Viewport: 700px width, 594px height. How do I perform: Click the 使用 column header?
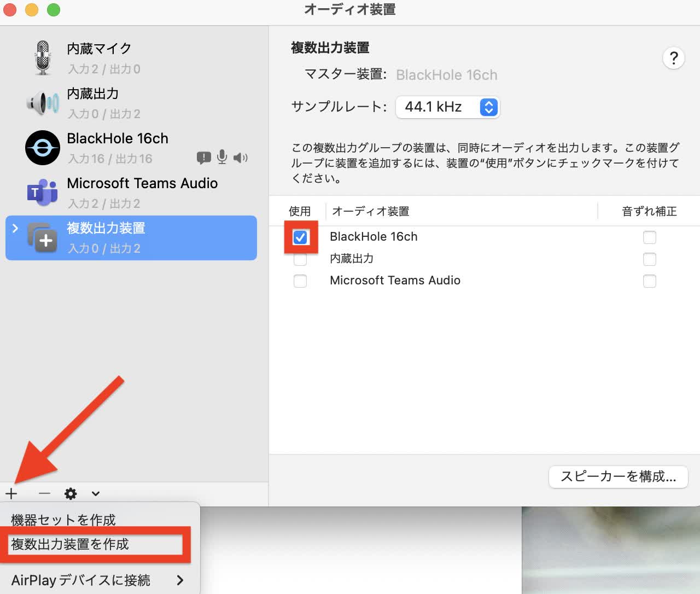coord(300,211)
